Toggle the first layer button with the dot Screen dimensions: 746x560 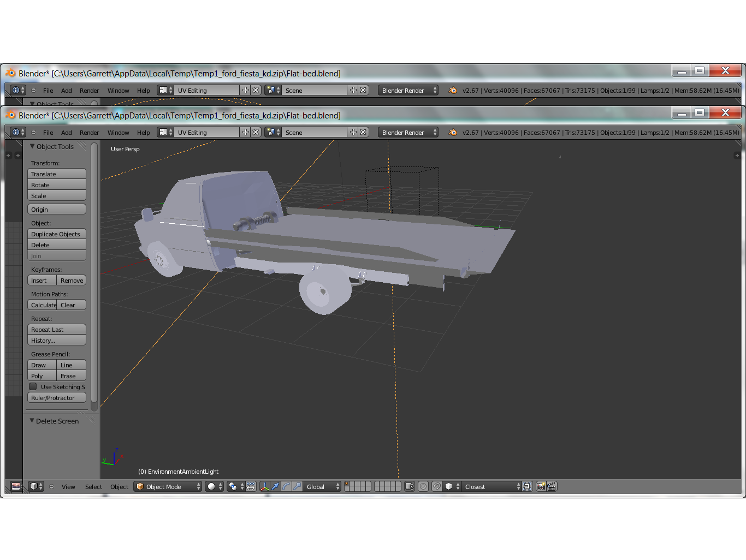point(347,484)
